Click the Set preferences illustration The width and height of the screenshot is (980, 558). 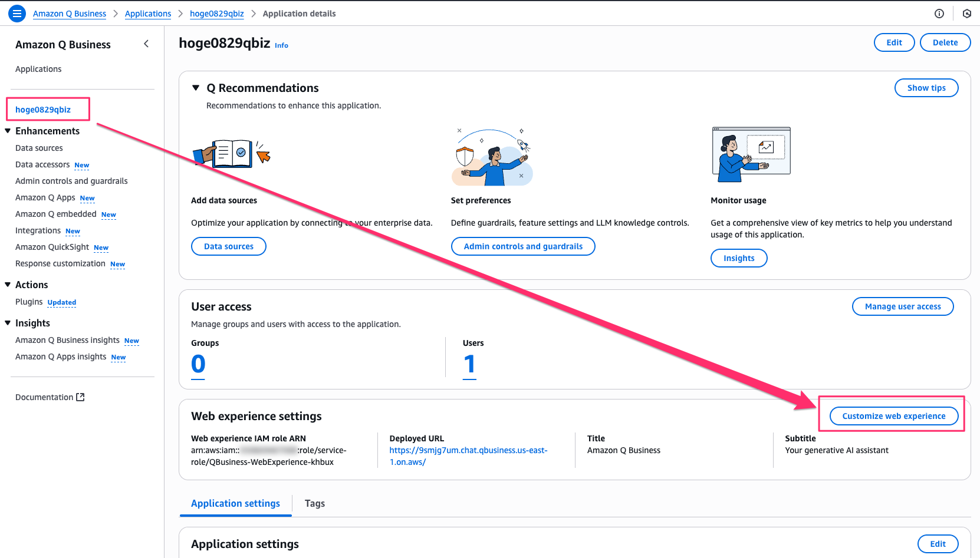492,157
